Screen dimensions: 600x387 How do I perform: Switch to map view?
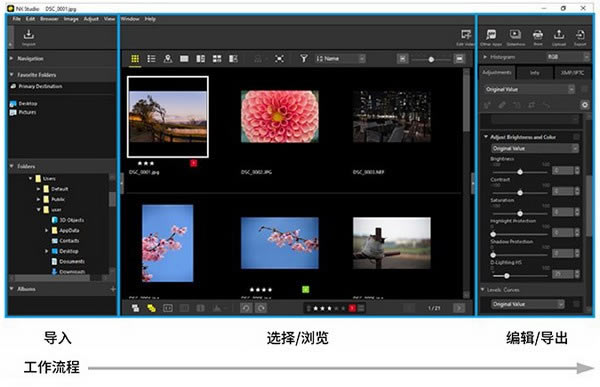[168, 59]
